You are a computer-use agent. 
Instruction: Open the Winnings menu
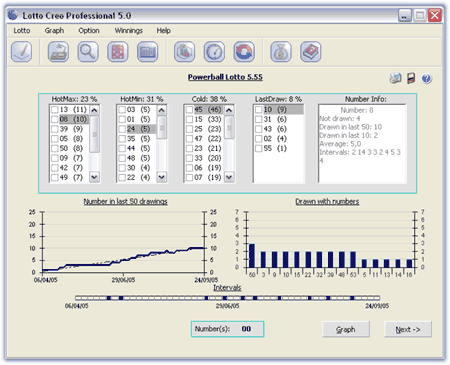(129, 31)
